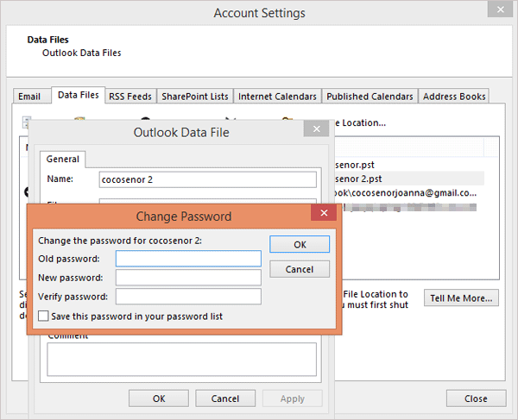Click the Apply button in Outlook Data File

pyautogui.click(x=293, y=398)
